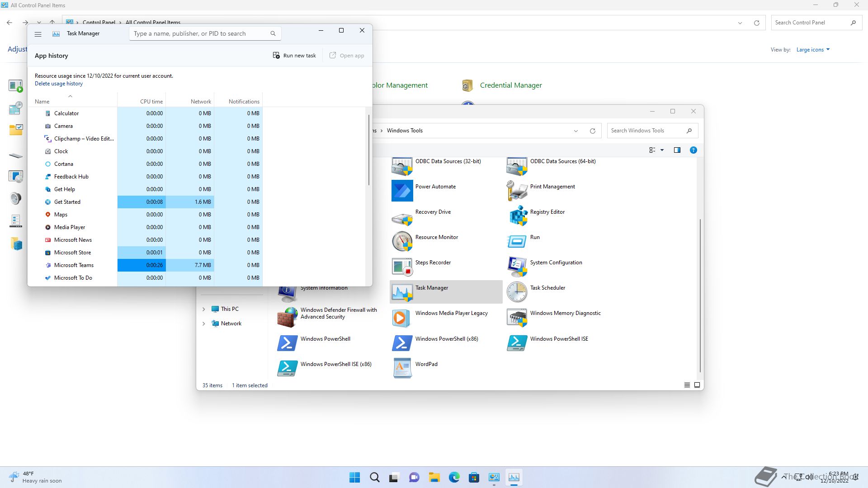Select Clipchamp app row
868x488 pixels.
point(146,139)
